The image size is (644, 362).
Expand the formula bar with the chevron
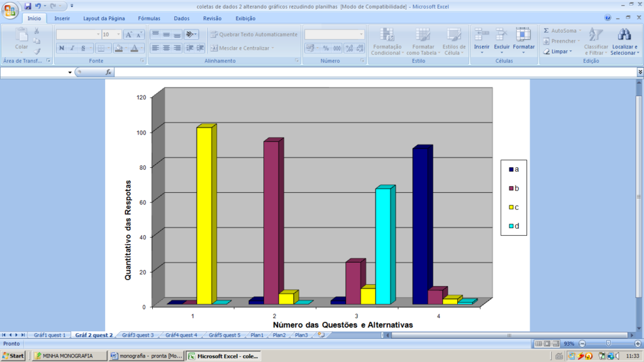coord(640,72)
